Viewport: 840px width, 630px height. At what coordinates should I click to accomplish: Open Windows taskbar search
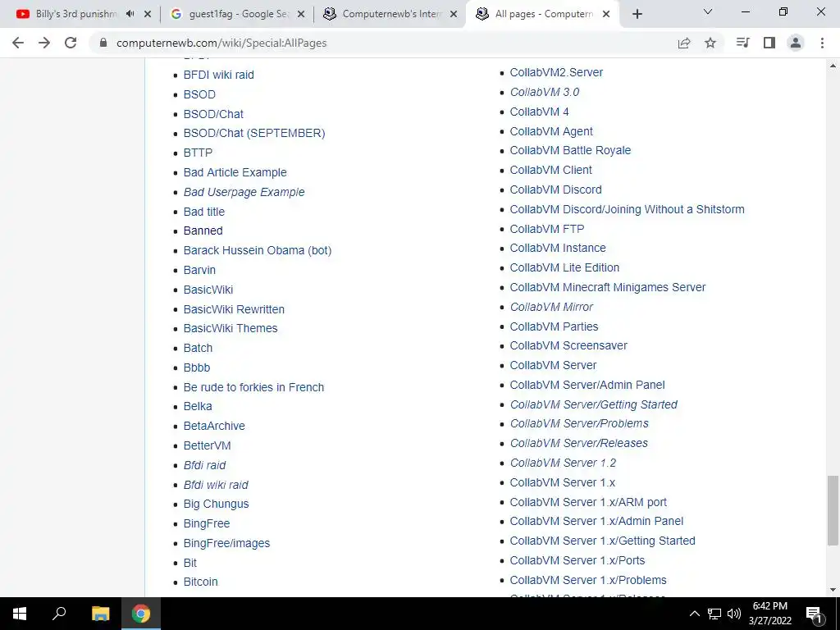tap(59, 614)
